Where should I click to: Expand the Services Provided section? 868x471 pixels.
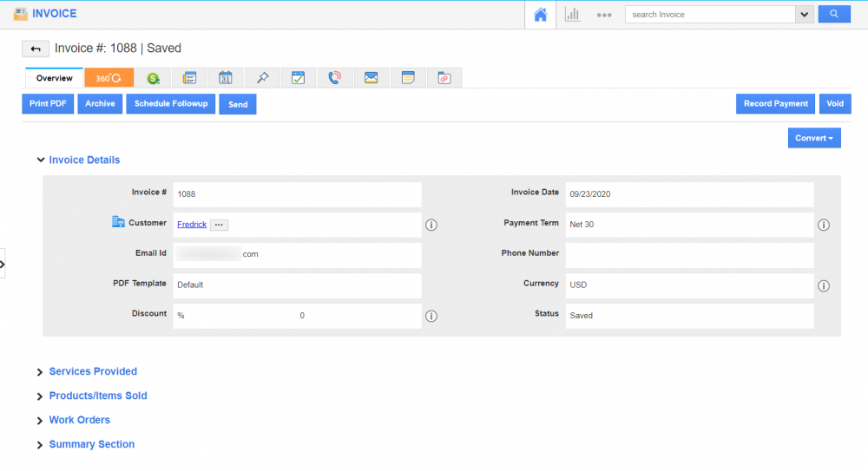pos(93,371)
